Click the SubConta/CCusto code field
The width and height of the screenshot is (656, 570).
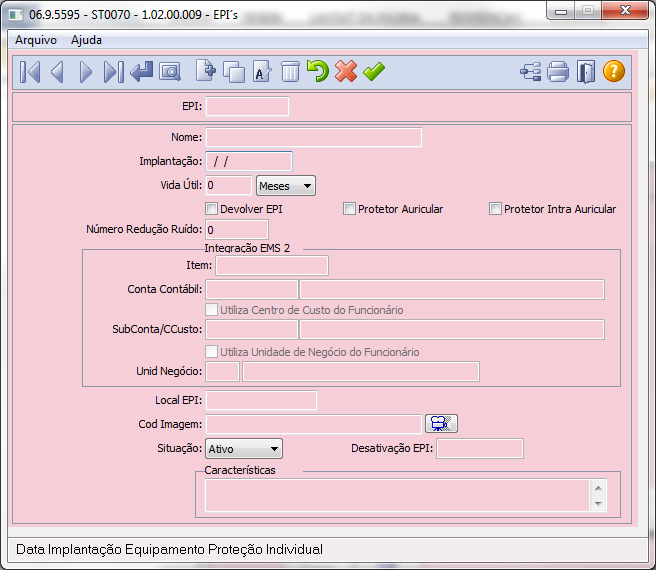coord(252,330)
